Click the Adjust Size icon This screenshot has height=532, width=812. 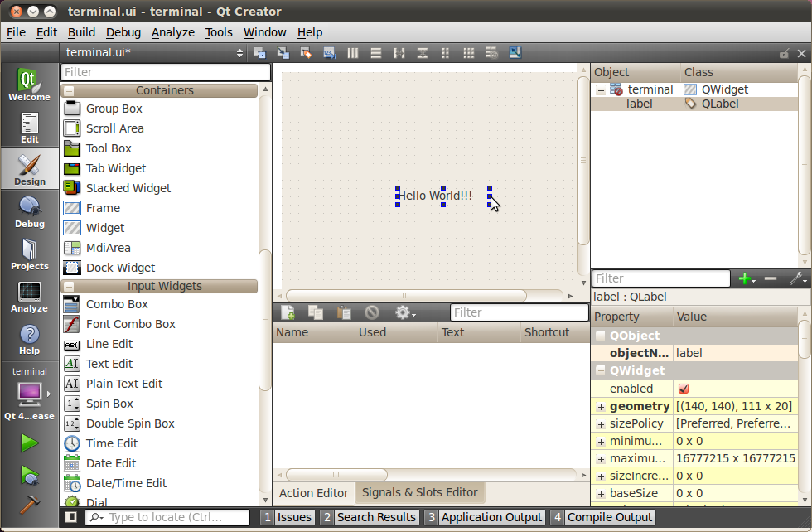[515, 53]
